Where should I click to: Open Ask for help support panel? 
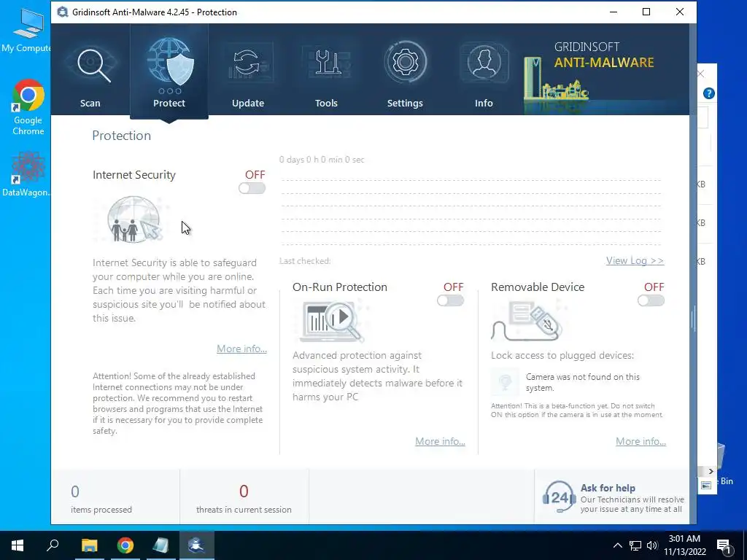pos(613,497)
